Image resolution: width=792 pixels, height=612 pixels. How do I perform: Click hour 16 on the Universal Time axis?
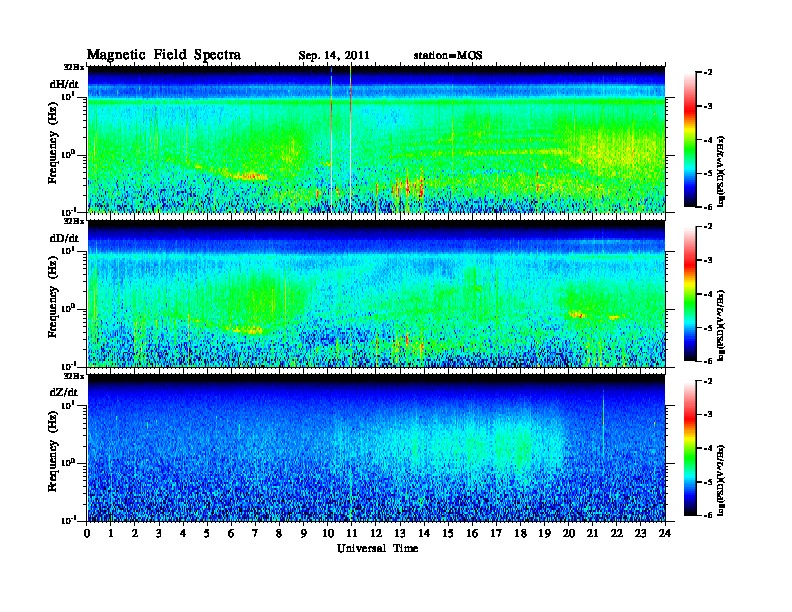click(472, 533)
